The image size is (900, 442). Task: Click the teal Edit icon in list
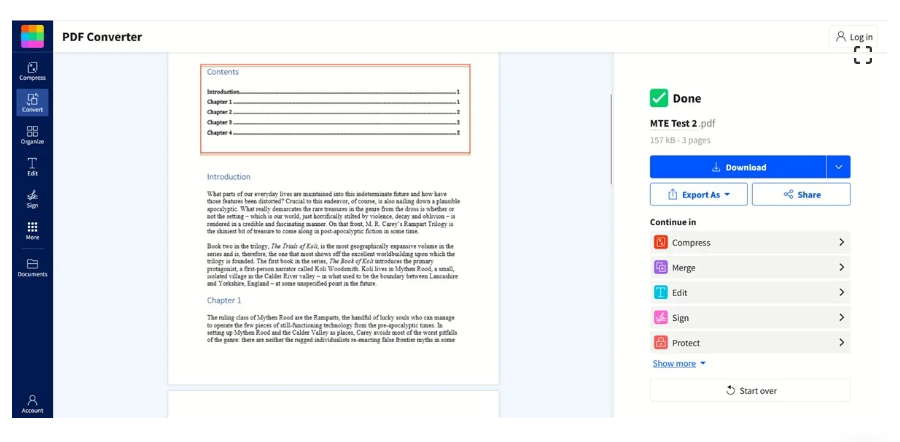tap(661, 293)
